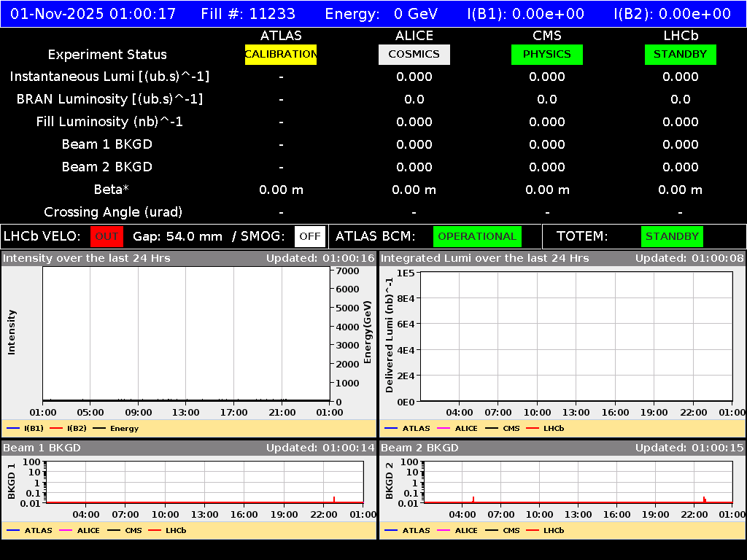Toggle the SMOG OFF indicator

point(310,236)
